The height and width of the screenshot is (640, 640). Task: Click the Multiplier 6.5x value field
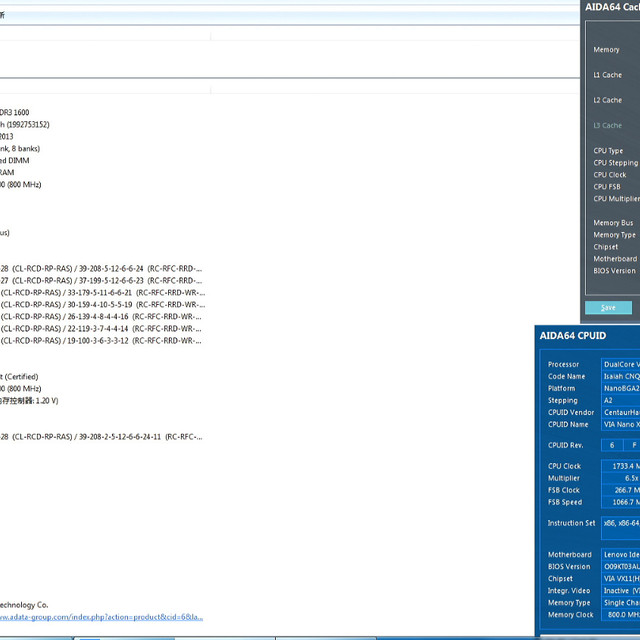(x=620, y=478)
